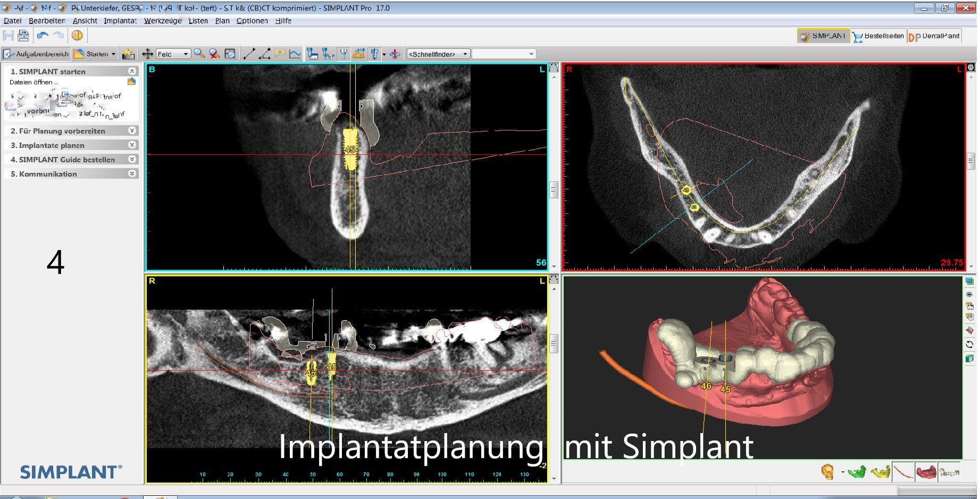This screenshot has width=980, height=499.
Task: Expand '3. Implantate planen' section
Action: [132, 145]
